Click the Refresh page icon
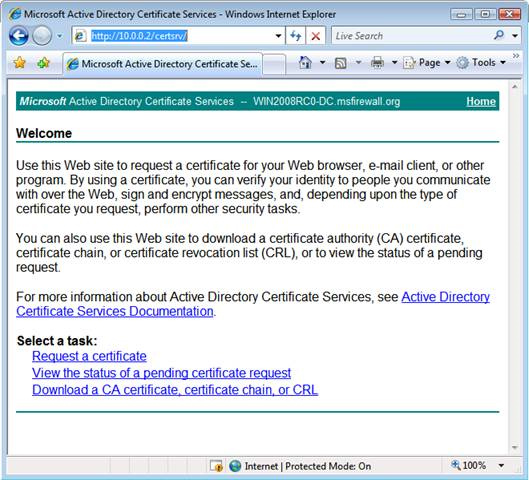The width and height of the screenshot is (529, 480). 296,36
